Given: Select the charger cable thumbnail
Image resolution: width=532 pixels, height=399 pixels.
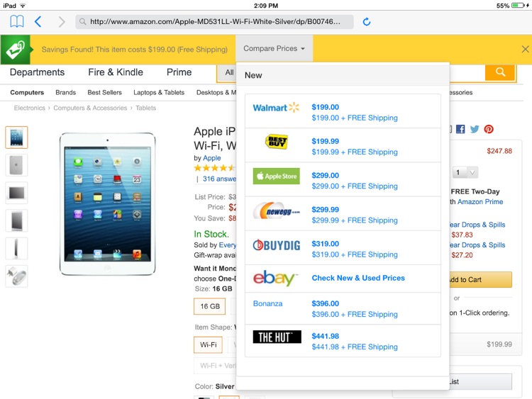Looking at the screenshot, I should tap(16, 276).
